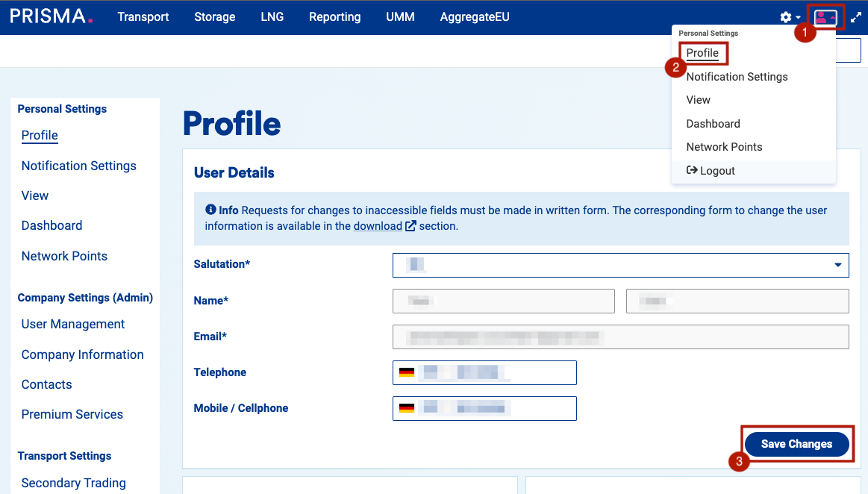
Task: Click the German flag in the Telephone field
Action: pyautogui.click(x=407, y=372)
